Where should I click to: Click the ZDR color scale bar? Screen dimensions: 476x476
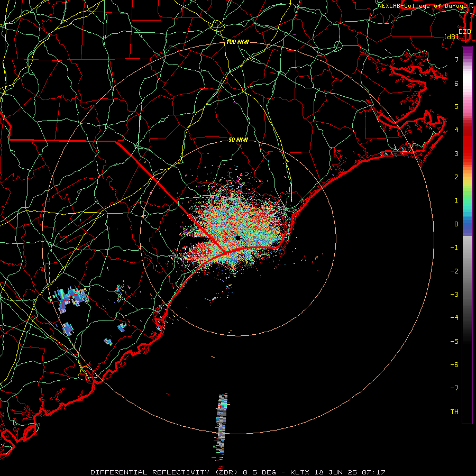click(x=467, y=235)
